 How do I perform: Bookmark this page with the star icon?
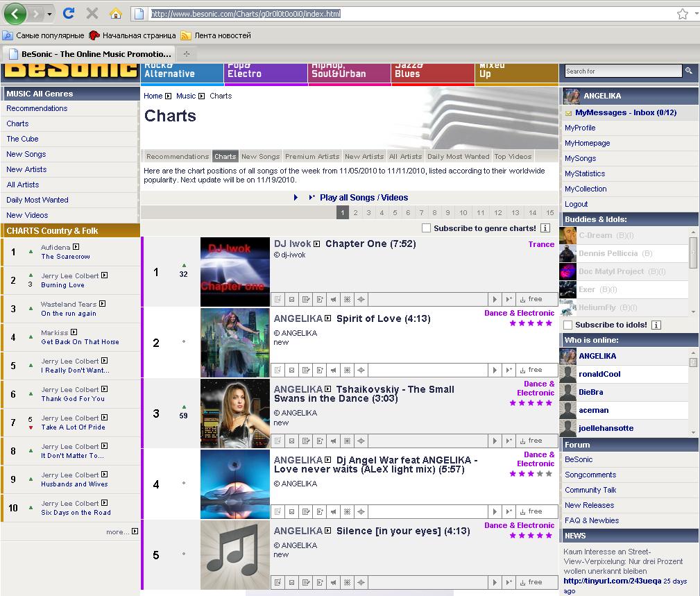coord(682,14)
